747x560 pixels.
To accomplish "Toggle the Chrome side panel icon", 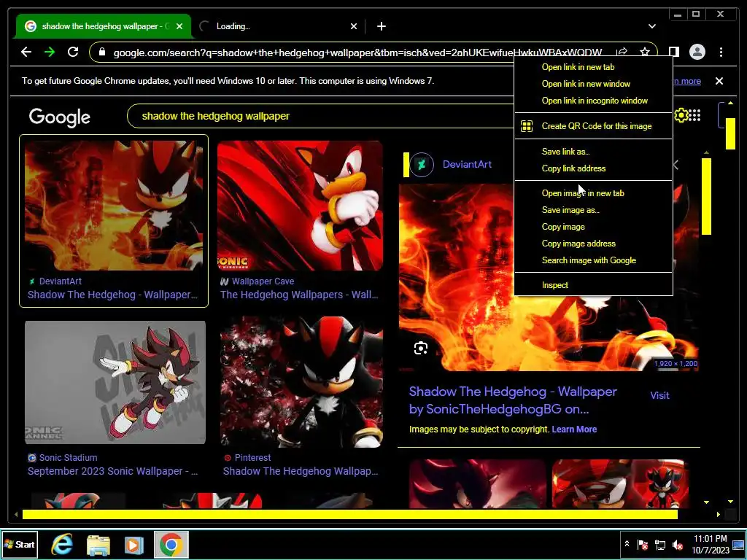I will point(673,52).
